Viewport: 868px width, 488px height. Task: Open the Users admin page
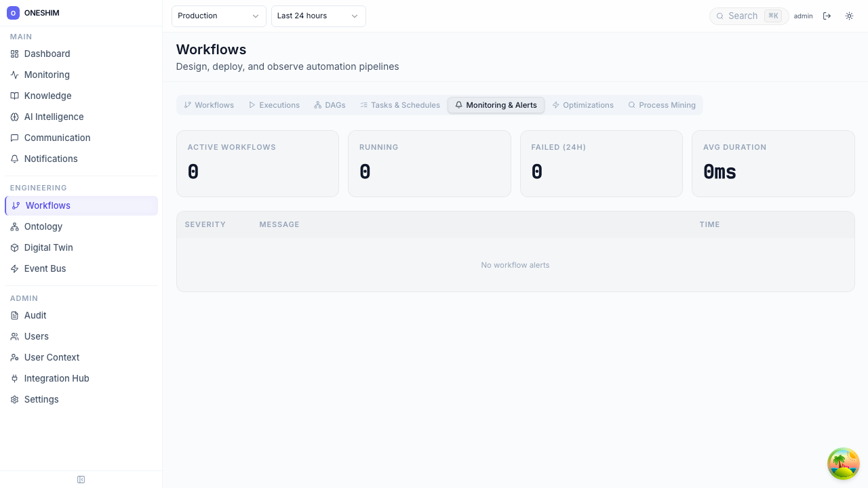(36, 336)
